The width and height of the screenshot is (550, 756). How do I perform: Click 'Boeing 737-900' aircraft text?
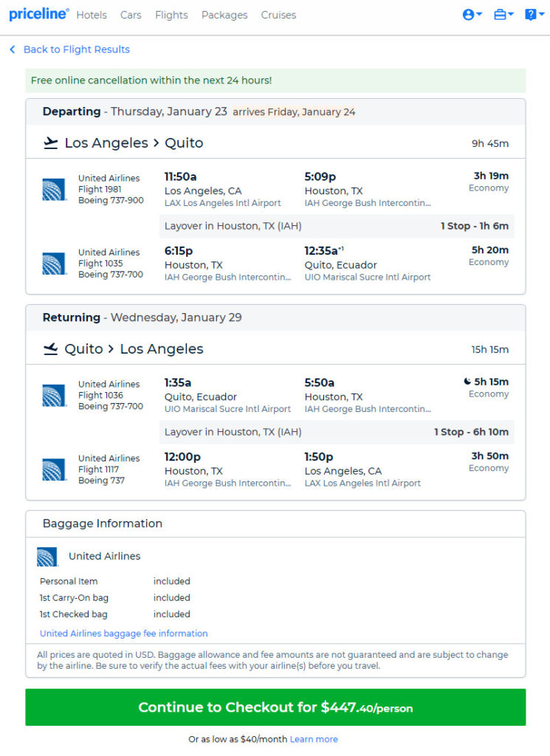point(111,200)
